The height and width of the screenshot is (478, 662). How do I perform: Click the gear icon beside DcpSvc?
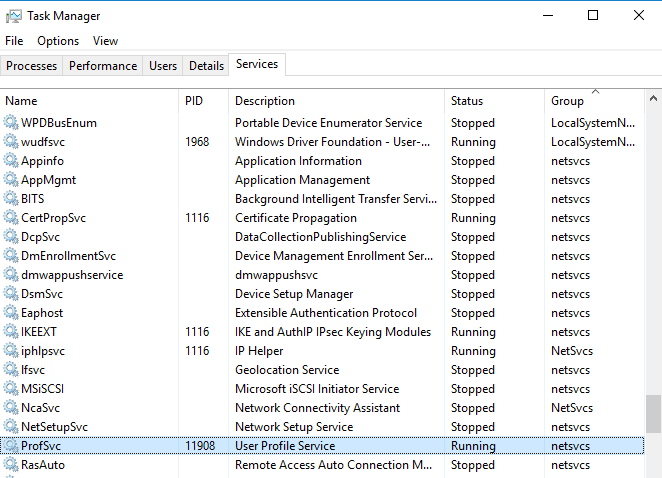(x=11, y=236)
